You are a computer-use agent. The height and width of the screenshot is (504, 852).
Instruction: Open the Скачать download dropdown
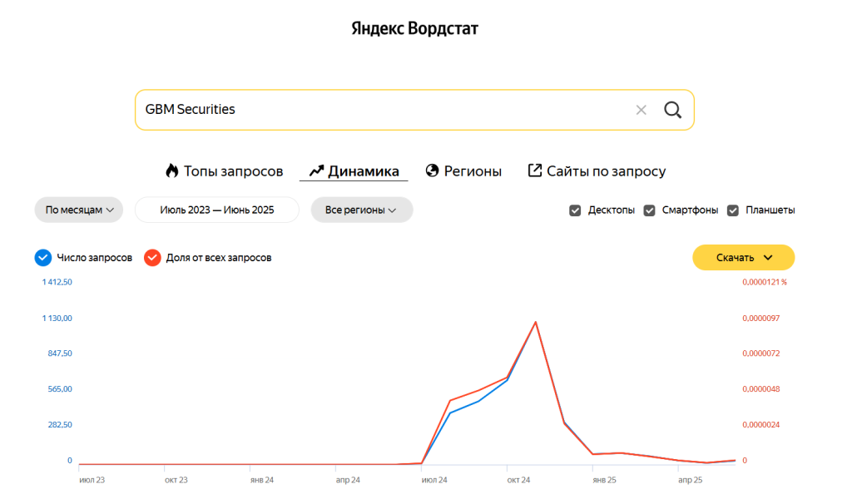point(744,258)
